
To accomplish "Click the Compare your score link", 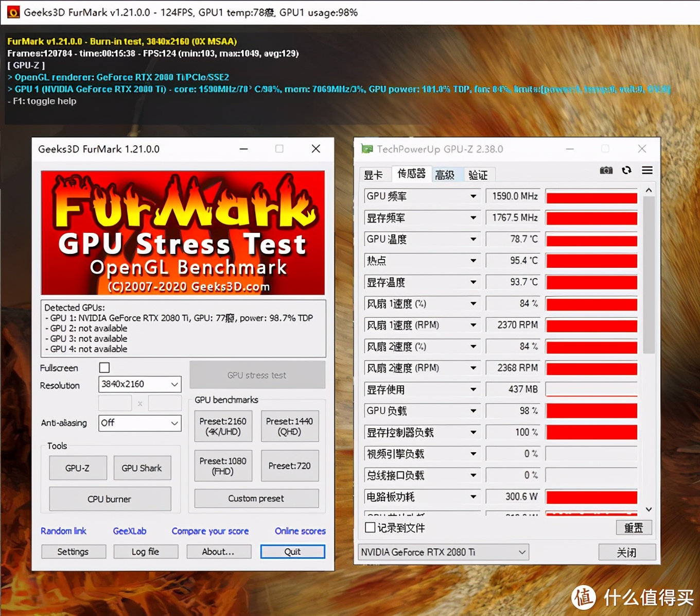I will click(210, 531).
